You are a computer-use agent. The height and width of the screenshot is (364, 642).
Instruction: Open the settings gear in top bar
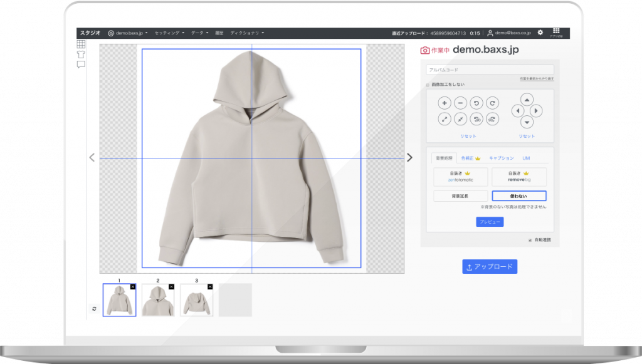coord(540,33)
